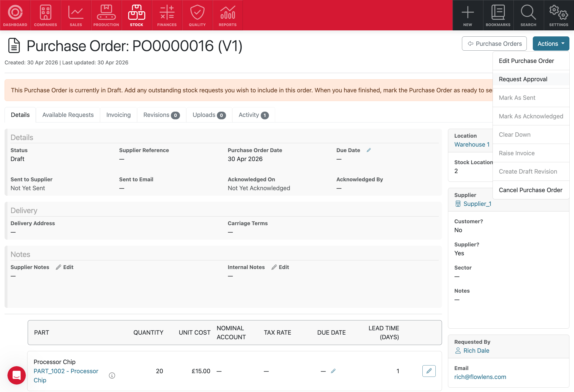Screen dimensions: 574x392
Task: Click the LEAD TIME (DAYS) column header
Action: [384, 332]
